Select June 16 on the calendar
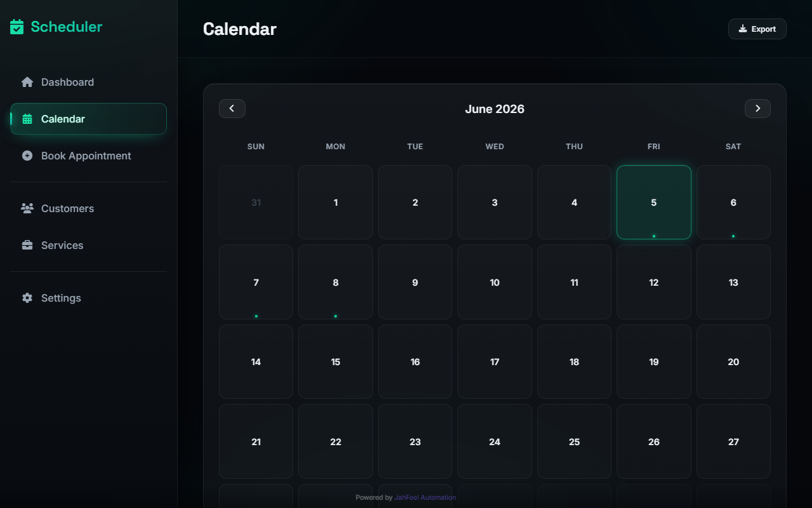The height and width of the screenshot is (508, 812). tap(415, 362)
